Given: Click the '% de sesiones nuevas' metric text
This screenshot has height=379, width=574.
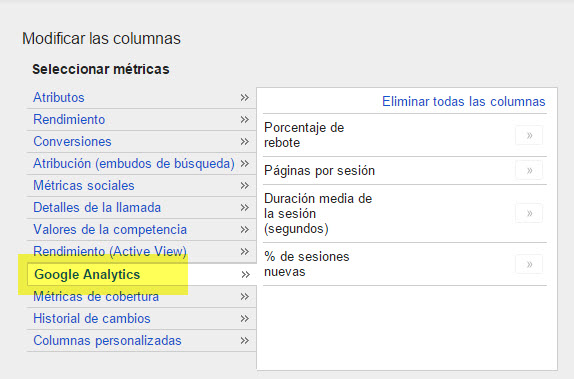Looking at the screenshot, I should click(306, 264).
